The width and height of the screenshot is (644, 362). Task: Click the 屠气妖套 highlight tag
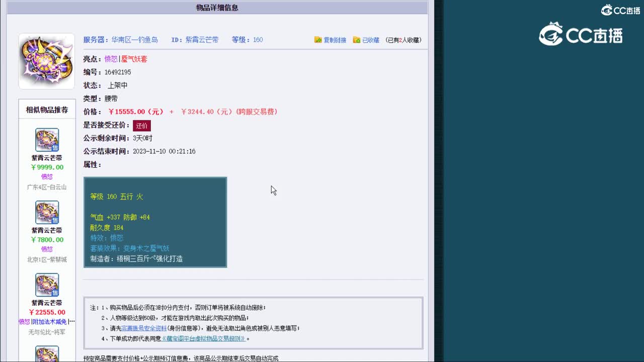coord(134,58)
